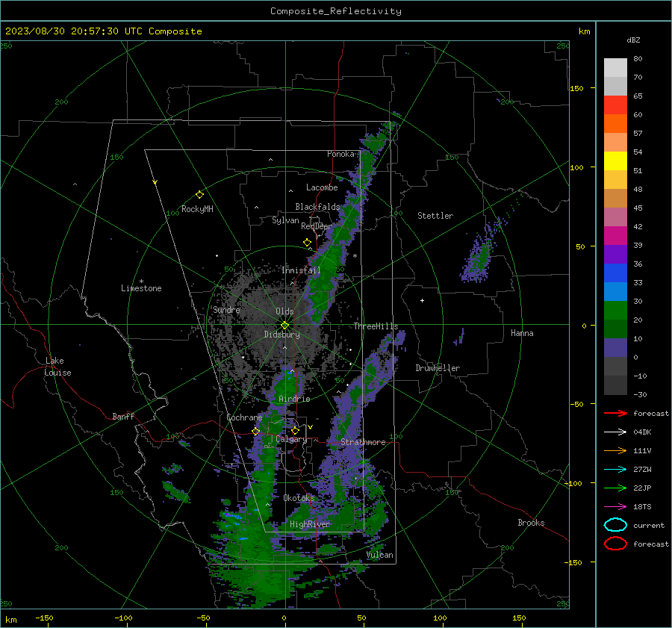Screen dimensions: 672x628
Task: Click the Cochrane town label
Action: click(x=244, y=417)
